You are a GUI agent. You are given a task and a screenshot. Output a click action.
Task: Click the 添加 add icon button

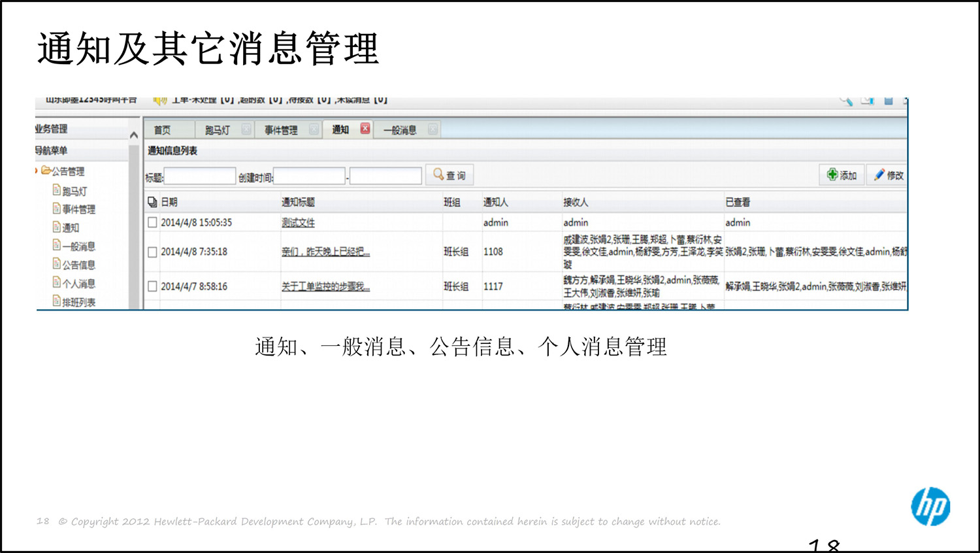pyautogui.click(x=832, y=175)
